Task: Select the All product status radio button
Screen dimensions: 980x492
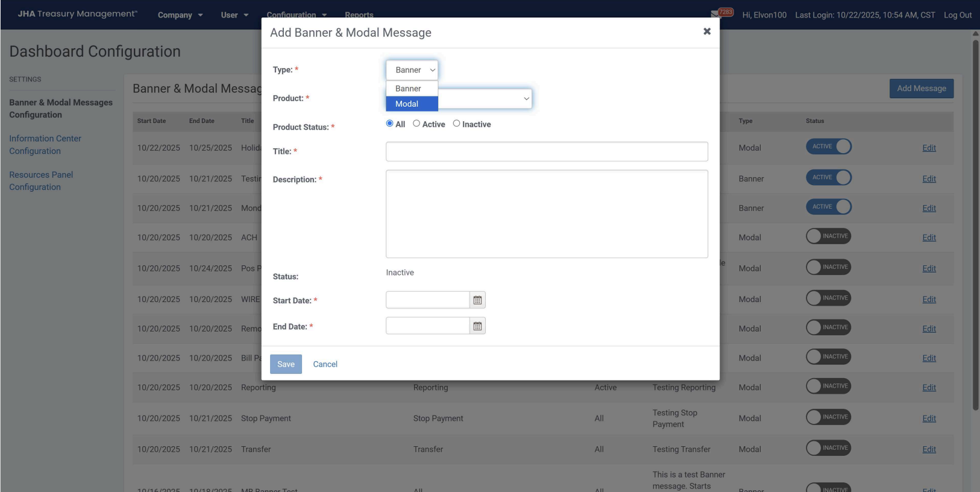Action: click(389, 124)
